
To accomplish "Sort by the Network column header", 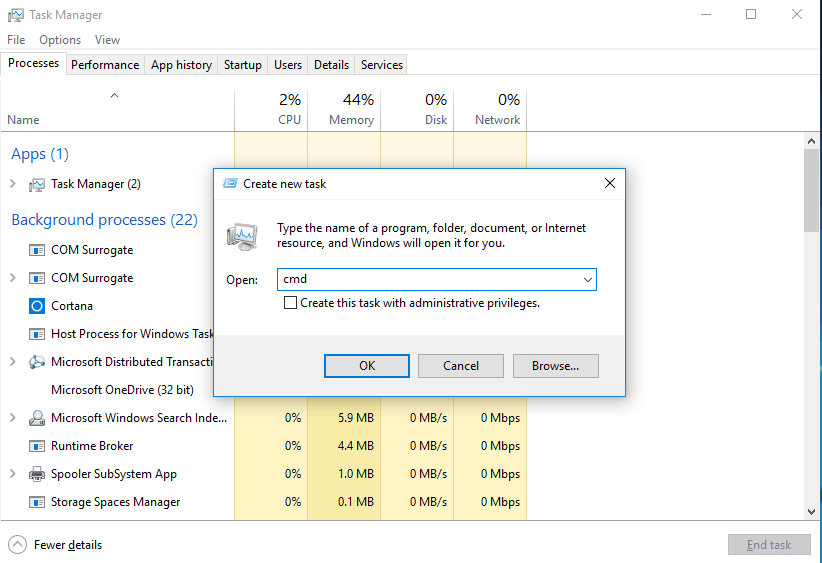I will 490,110.
